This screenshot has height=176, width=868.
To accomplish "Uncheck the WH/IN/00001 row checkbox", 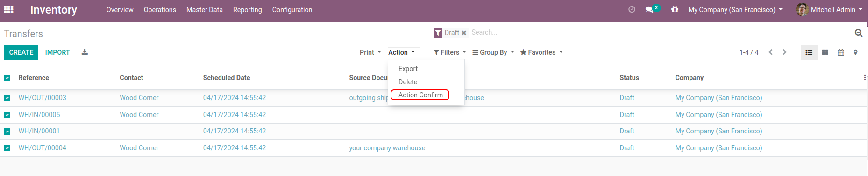I will click(x=7, y=131).
